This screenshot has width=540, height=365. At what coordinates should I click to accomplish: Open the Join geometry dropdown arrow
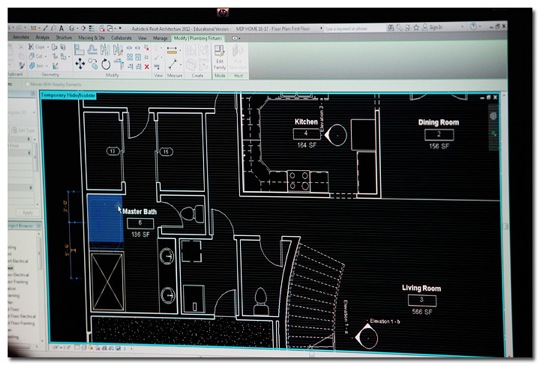(x=47, y=65)
